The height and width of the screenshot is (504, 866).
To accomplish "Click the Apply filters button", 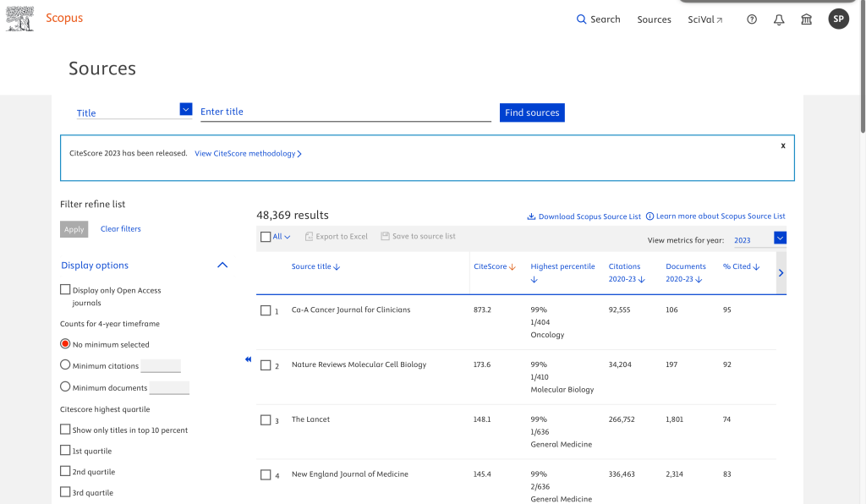I will pyautogui.click(x=74, y=229).
